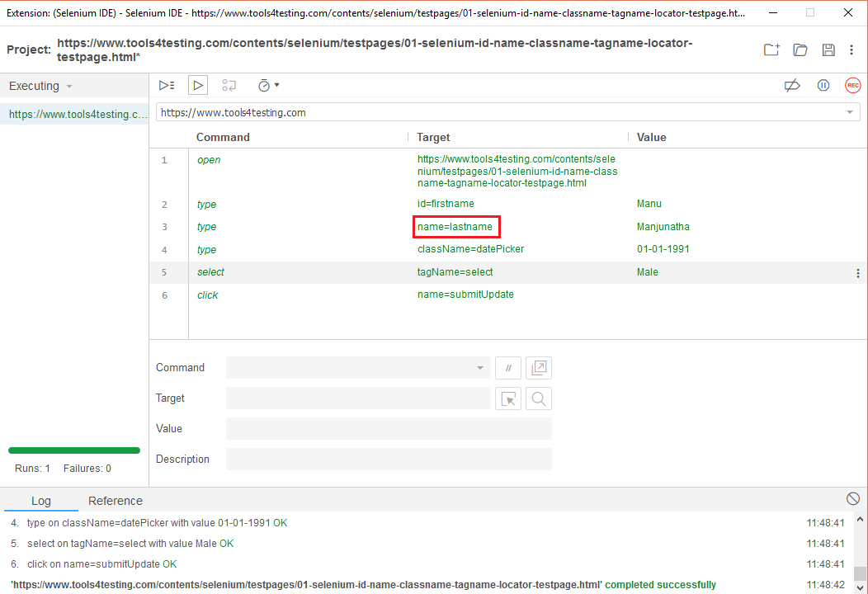This screenshot has height=594, width=868.
Task: Select name=submitUpdate target cell
Action: tap(465, 295)
